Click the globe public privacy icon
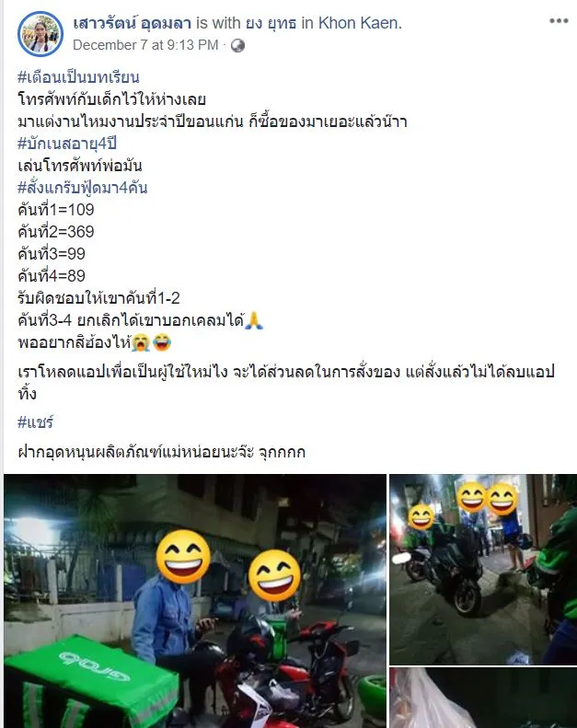The width and height of the screenshot is (577, 728). click(237, 45)
